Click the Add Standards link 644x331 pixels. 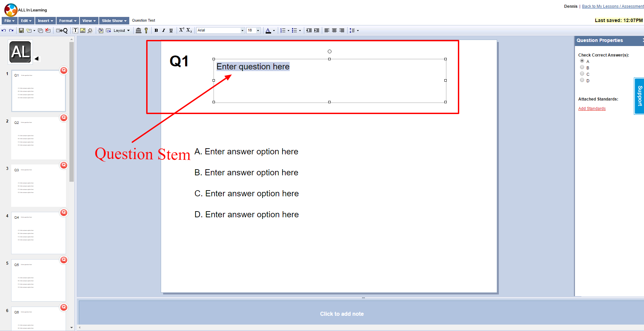pos(592,109)
